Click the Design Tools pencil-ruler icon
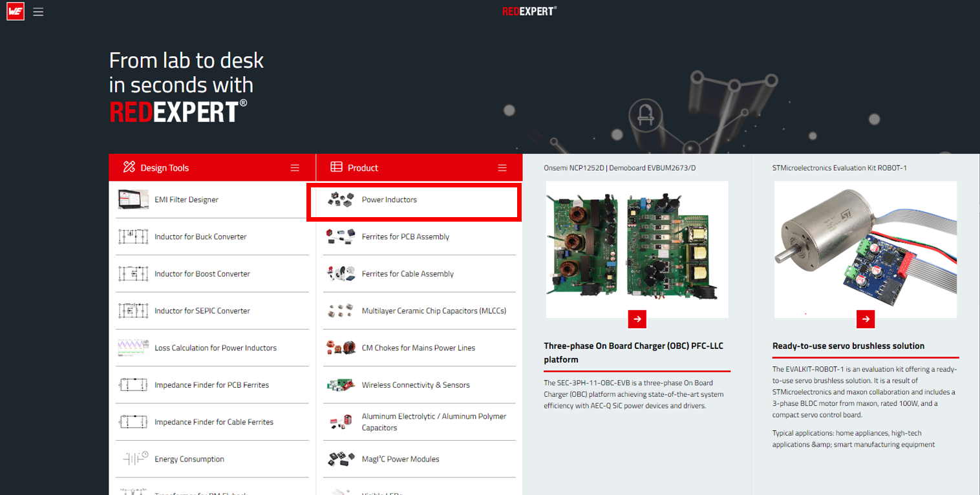The height and width of the screenshot is (495, 980). point(129,167)
